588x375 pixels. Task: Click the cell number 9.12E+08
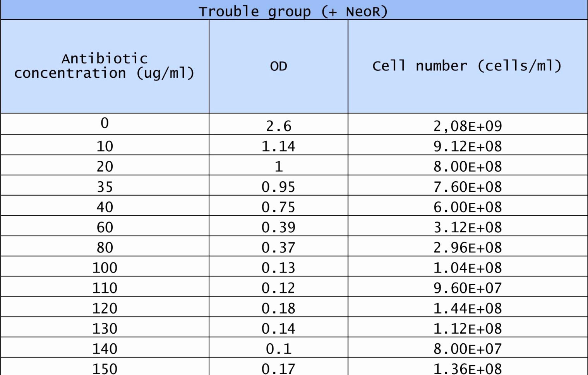[467, 146]
